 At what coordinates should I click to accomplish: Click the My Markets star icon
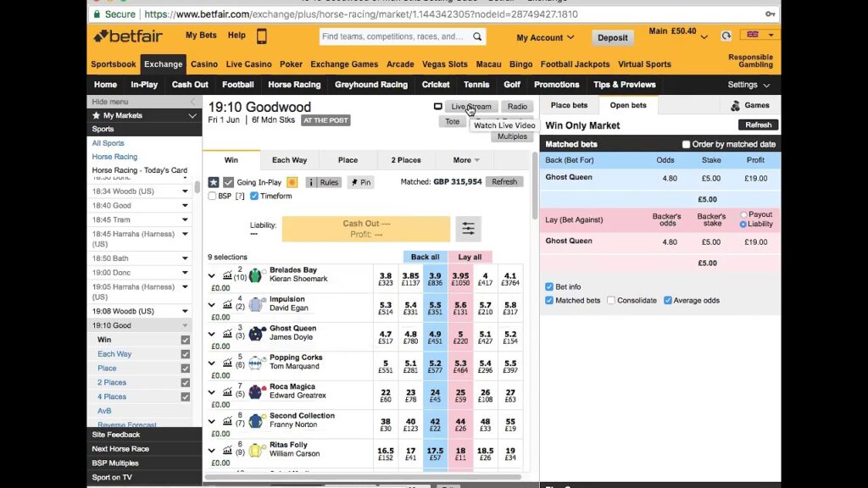coord(96,115)
